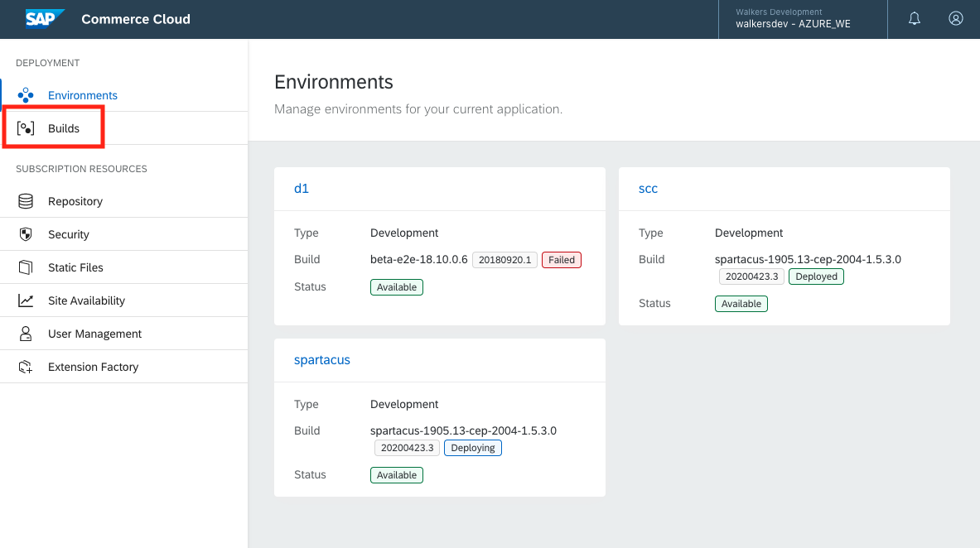
Task: Click build name beta-e2e-18.10.0.6
Action: pos(418,259)
